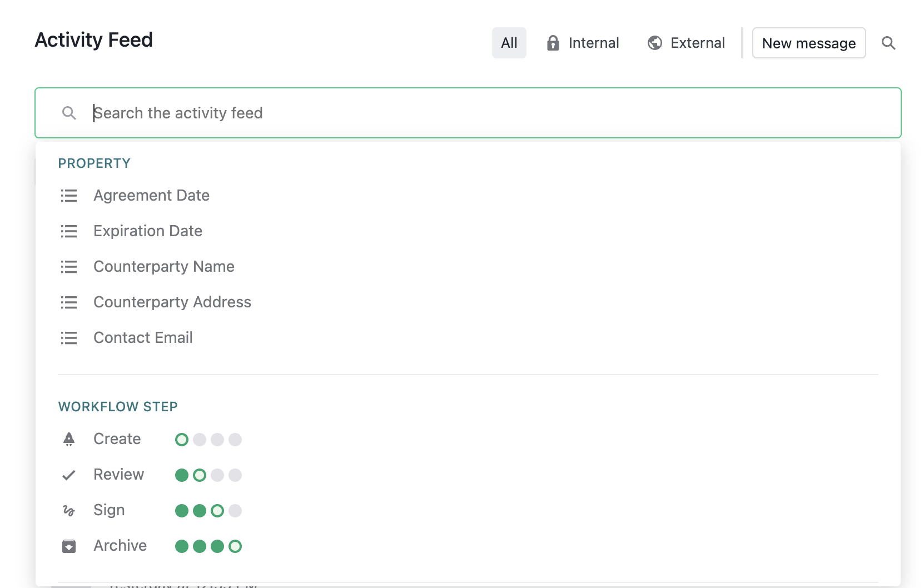
Task: Click the last circle of the Archive progress indicator
Action: pos(236,546)
